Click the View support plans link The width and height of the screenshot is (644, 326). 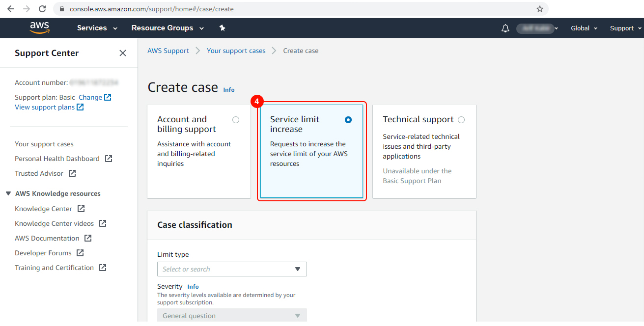[45, 107]
